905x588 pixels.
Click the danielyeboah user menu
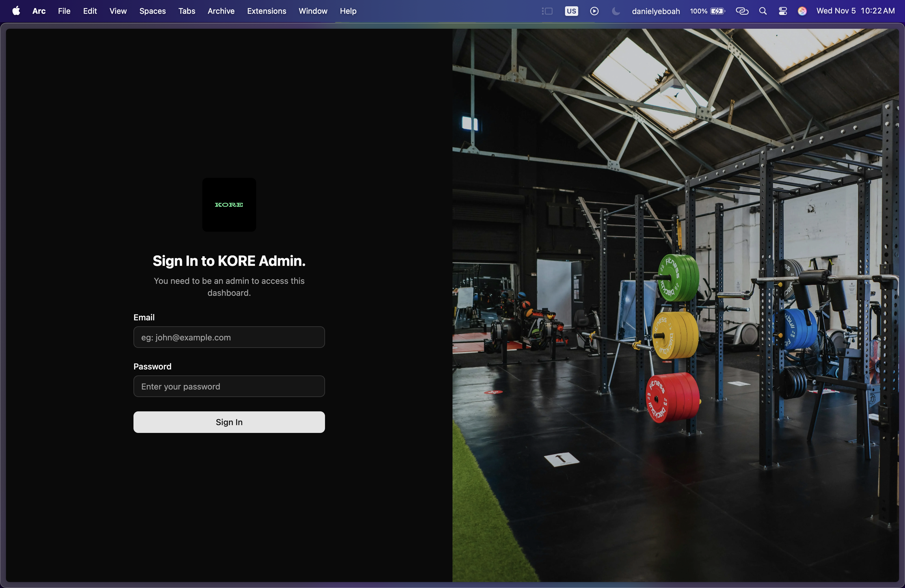[655, 11]
